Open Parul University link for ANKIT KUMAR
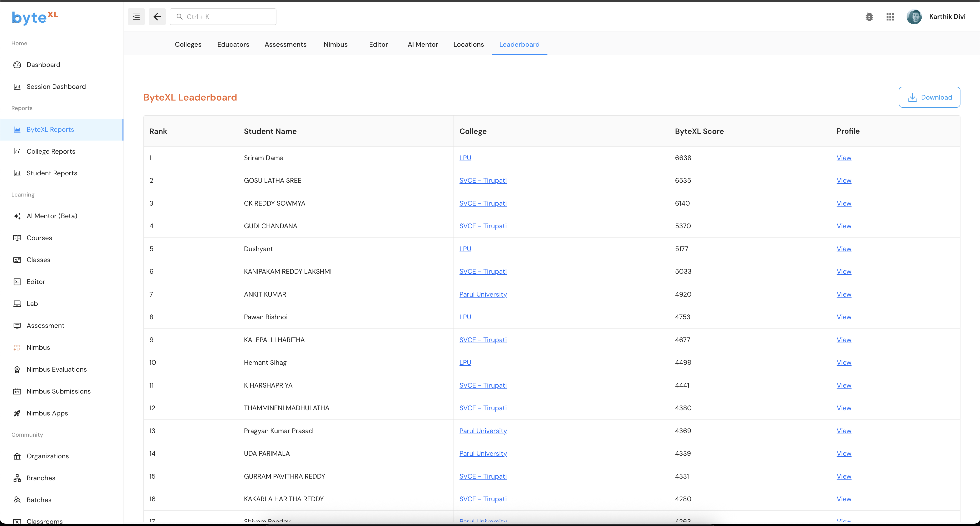Screen dimensions: 980x526 pyautogui.click(x=483, y=294)
